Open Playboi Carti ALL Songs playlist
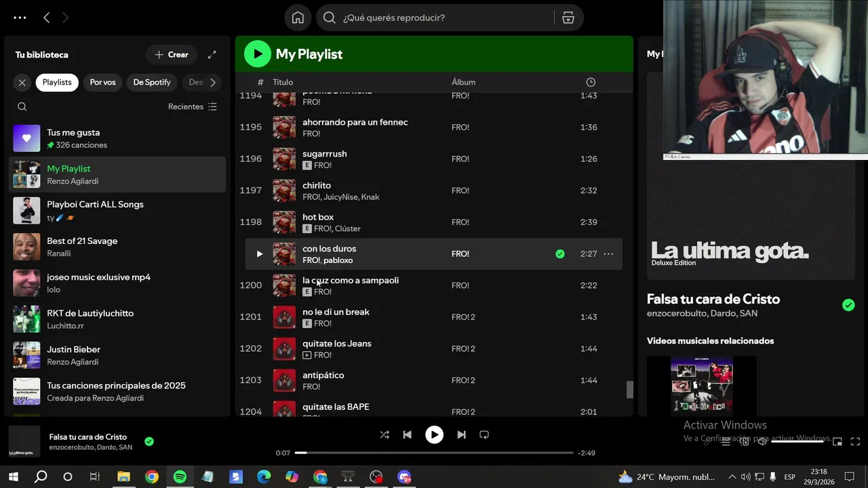 (117, 211)
